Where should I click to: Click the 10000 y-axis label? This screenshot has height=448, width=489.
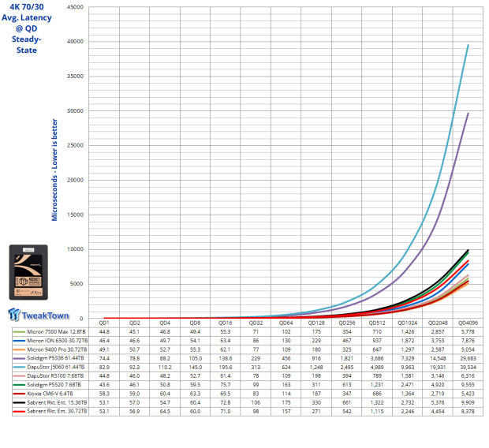(x=75, y=249)
